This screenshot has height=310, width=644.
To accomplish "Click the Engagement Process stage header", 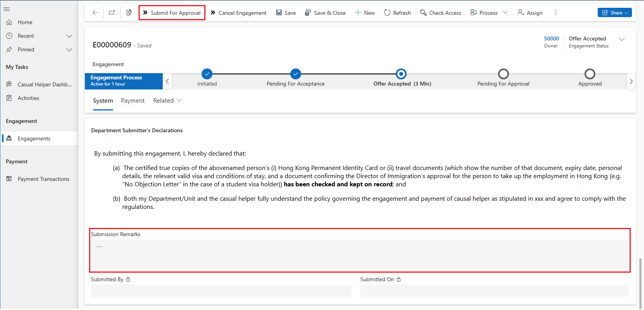I will tap(124, 81).
